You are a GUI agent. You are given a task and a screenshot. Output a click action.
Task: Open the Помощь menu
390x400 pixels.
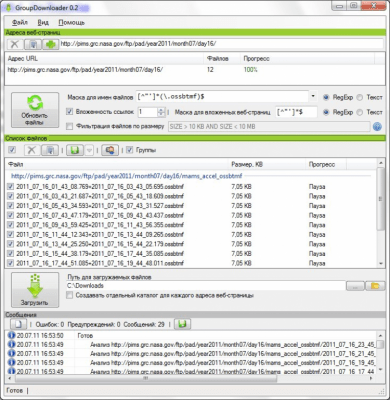71,22
